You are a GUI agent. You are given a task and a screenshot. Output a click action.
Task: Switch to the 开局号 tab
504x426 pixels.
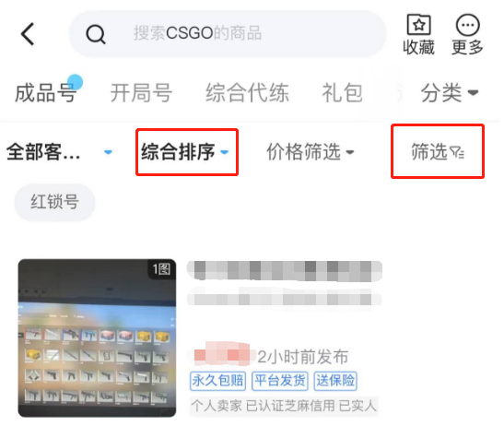141,92
